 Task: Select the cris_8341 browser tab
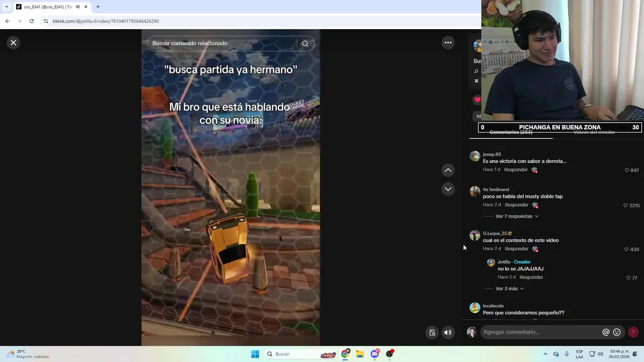point(48,7)
